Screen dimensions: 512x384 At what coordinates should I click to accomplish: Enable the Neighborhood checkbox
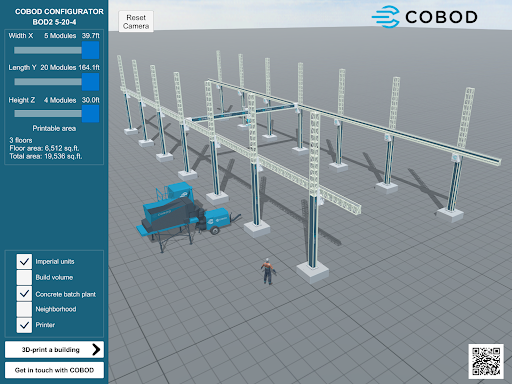click(24, 309)
